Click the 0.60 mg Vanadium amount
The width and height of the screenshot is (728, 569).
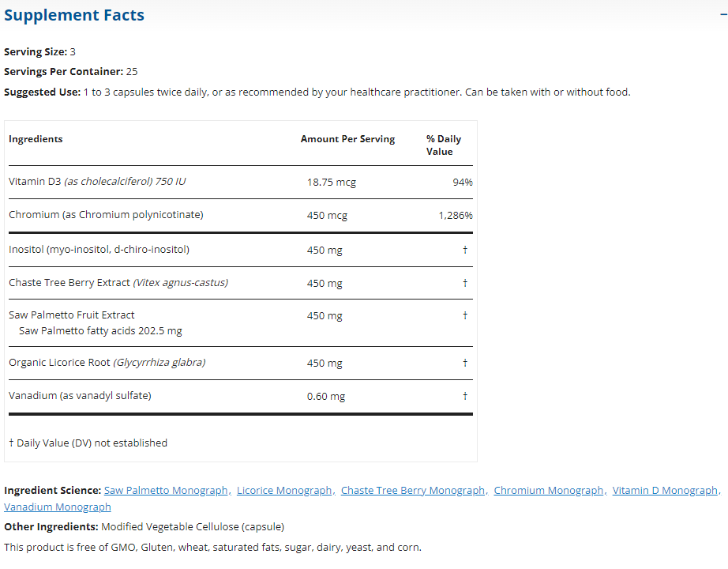(326, 397)
